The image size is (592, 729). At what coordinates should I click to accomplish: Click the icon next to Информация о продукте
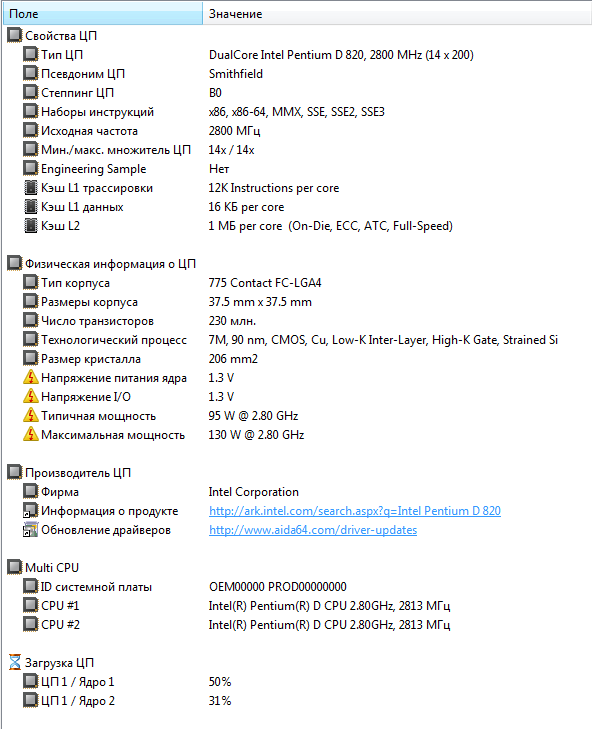click(31, 511)
